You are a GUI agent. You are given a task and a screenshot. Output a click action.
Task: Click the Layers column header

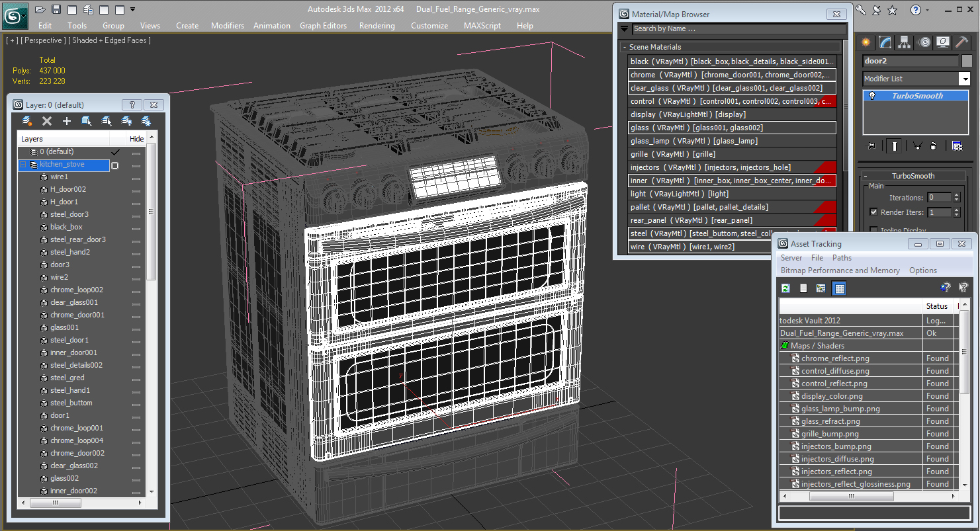[x=64, y=139]
